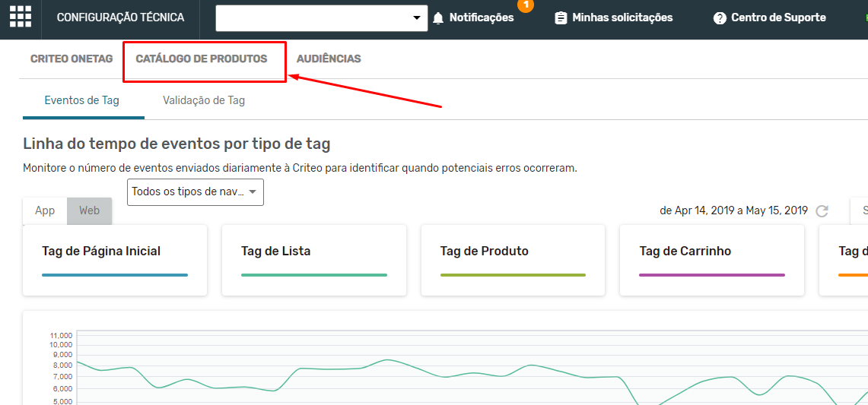Click Configuração Técnica header label

click(x=121, y=17)
